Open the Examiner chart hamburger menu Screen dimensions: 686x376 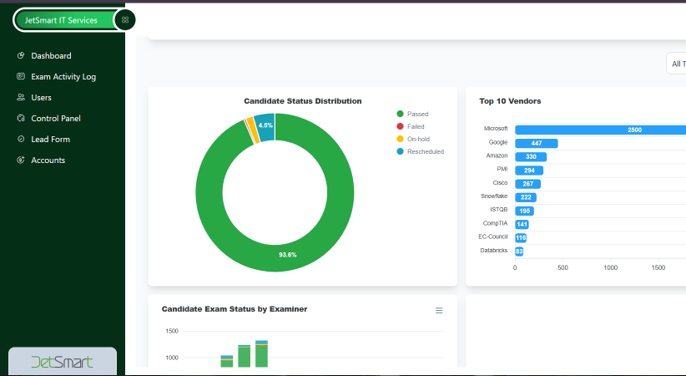pos(439,310)
